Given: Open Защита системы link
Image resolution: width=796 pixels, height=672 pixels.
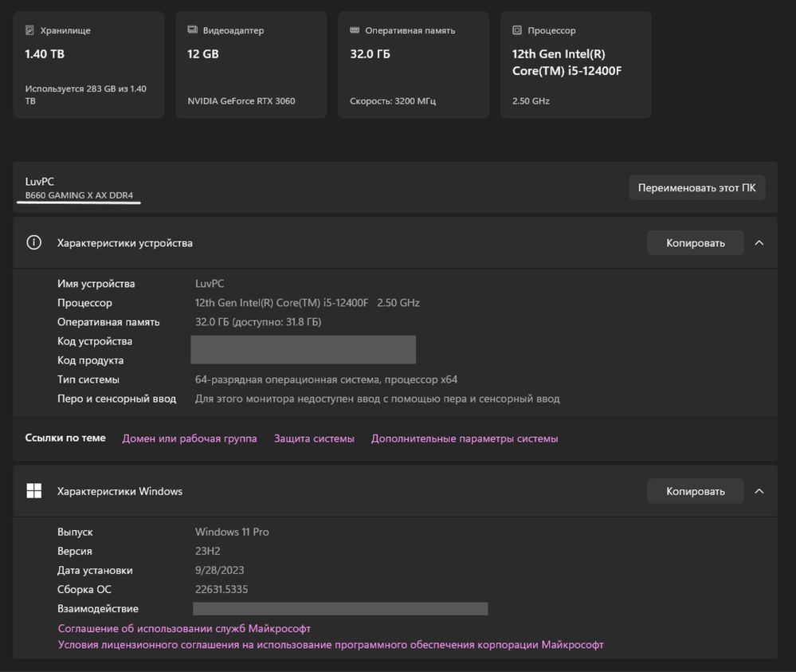Looking at the screenshot, I should 314,438.
